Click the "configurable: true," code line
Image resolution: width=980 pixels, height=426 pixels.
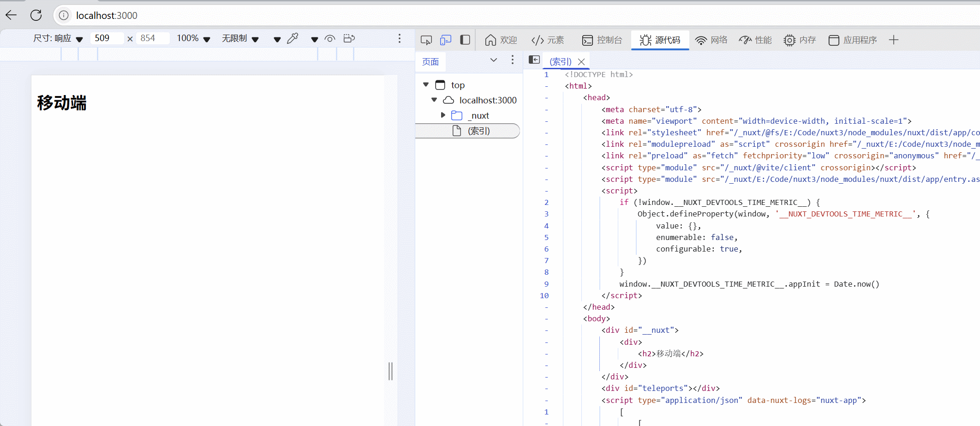point(699,249)
